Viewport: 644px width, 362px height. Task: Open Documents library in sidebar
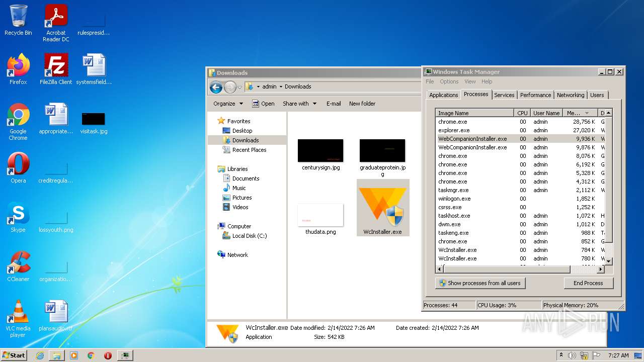(246, 178)
